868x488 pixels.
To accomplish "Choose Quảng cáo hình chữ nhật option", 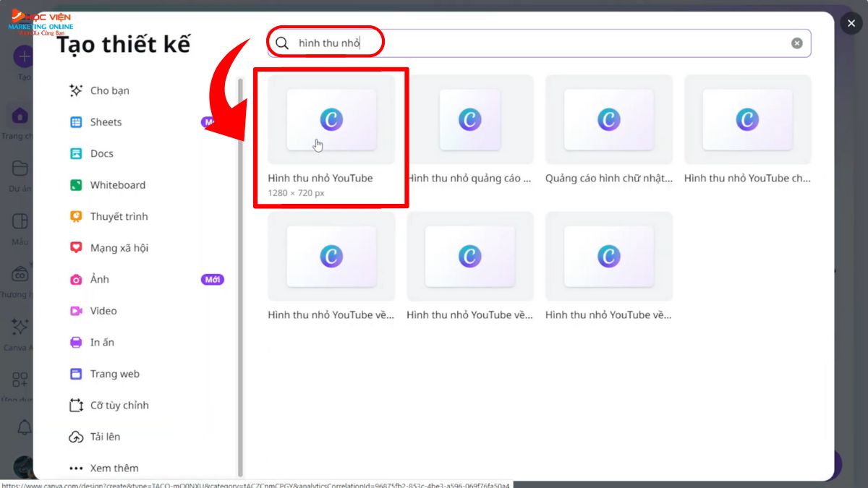I will tap(609, 130).
